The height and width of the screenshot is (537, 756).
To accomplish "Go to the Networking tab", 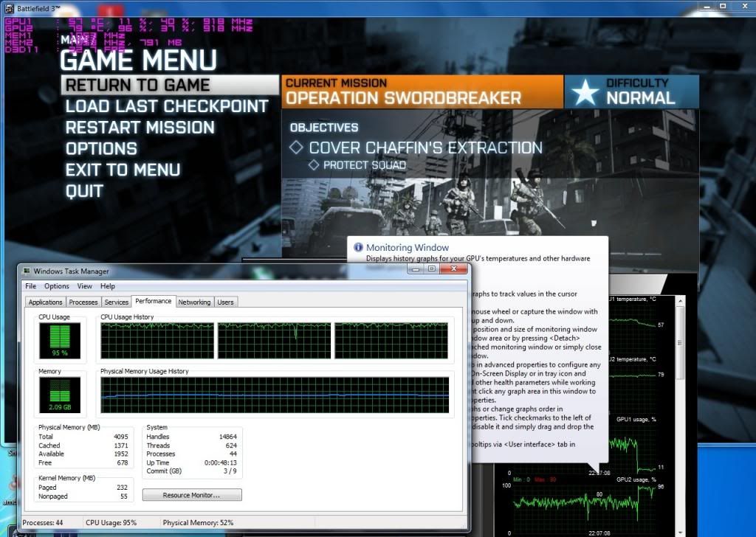I will click(x=194, y=302).
